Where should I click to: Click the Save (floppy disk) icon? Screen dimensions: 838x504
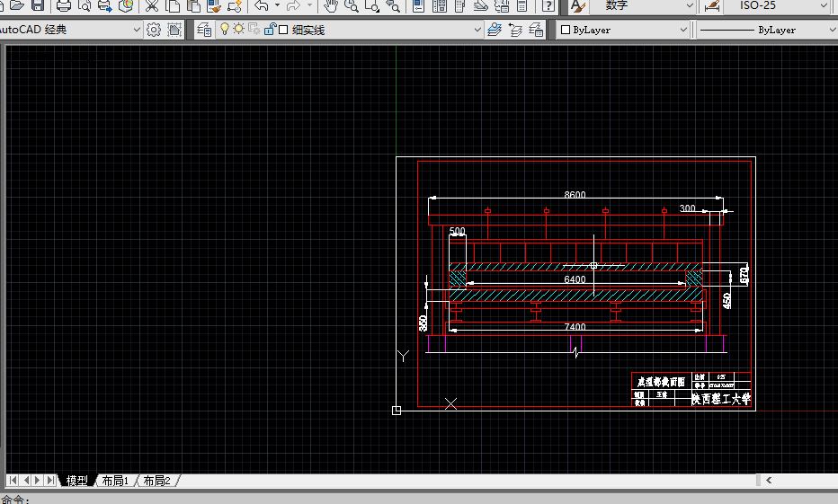click(x=37, y=5)
